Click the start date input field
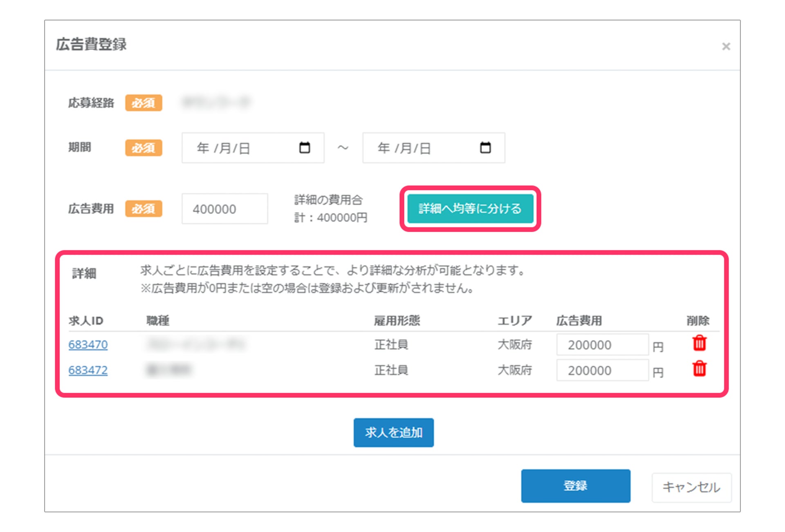Image resolution: width=785 pixels, height=532 pixels. 241,148
